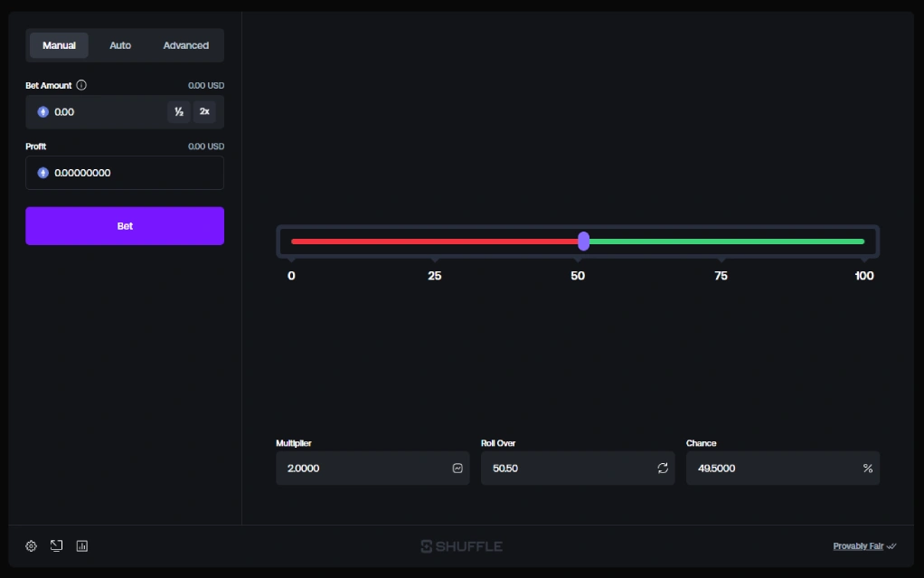Open the settings gear icon
The image size is (924, 578).
[32, 546]
